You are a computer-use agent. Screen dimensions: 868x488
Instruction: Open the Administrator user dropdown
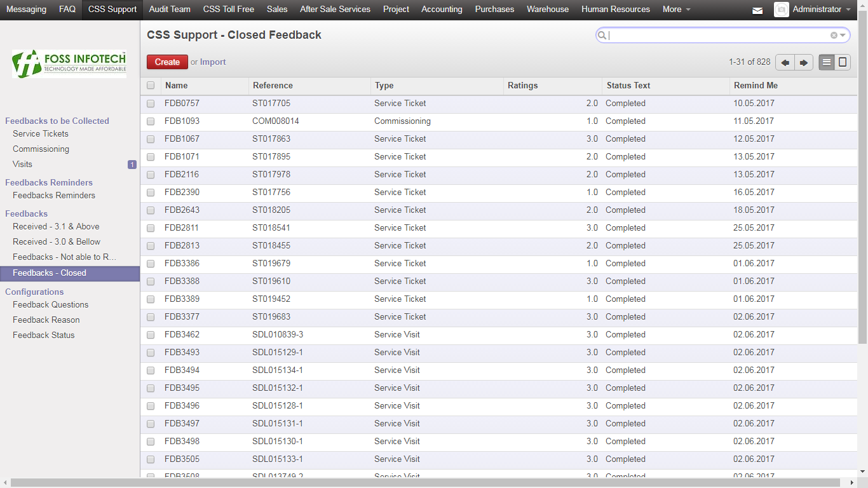(822, 10)
